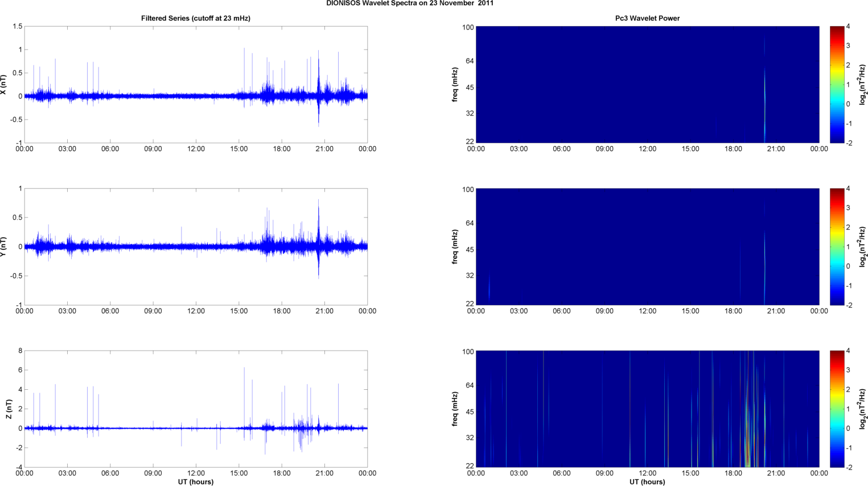Image resolution: width=868 pixels, height=486 pixels.
Task: Click the X component filtered series plot
Action: point(196,85)
